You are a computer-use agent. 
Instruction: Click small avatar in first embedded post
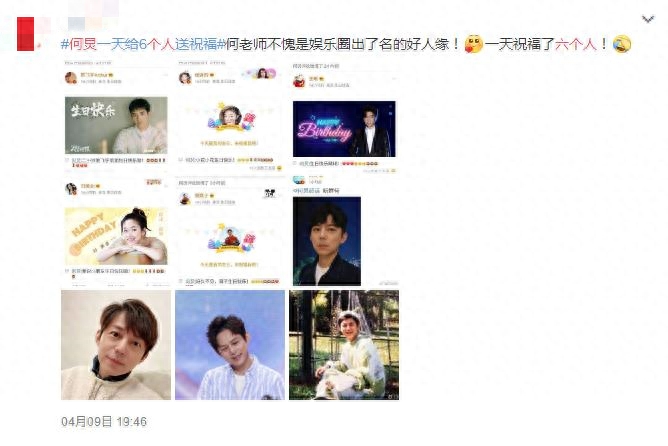click(71, 78)
